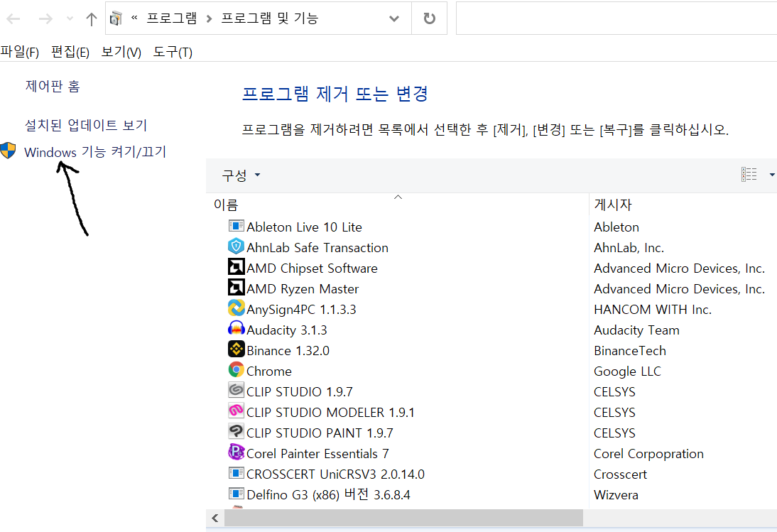
Task: Click the Binance icon
Action: [236, 349]
